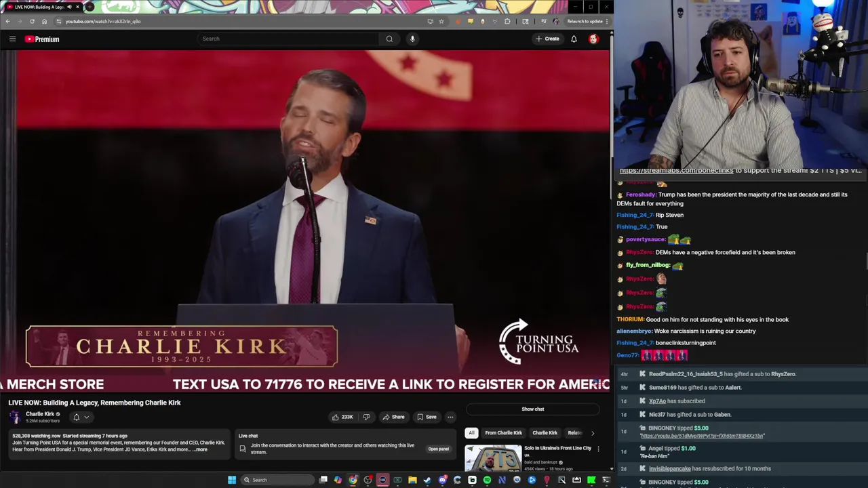Open YouTube notifications bell
868x488 pixels.
pyautogui.click(x=574, y=39)
